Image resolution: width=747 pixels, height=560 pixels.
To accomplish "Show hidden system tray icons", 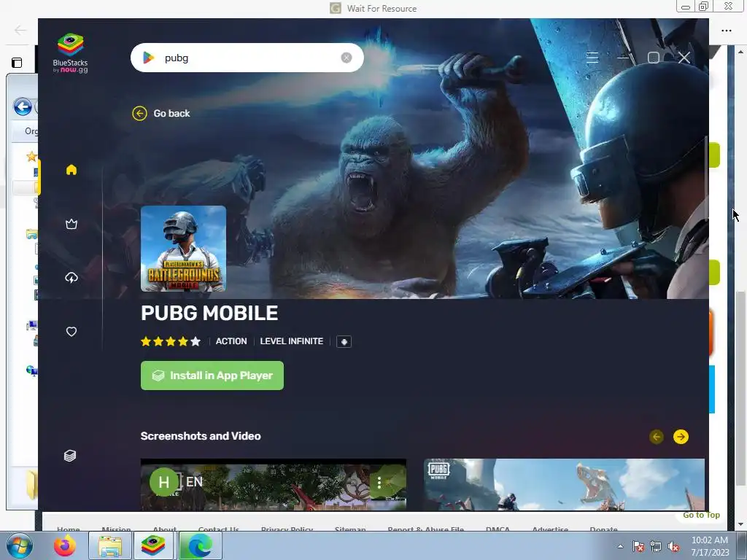I will point(620,546).
